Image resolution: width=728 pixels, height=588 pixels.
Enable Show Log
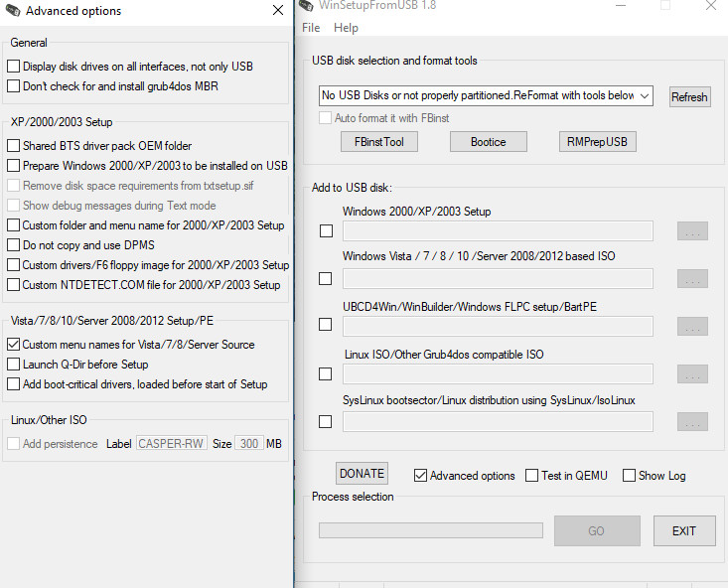coord(629,476)
